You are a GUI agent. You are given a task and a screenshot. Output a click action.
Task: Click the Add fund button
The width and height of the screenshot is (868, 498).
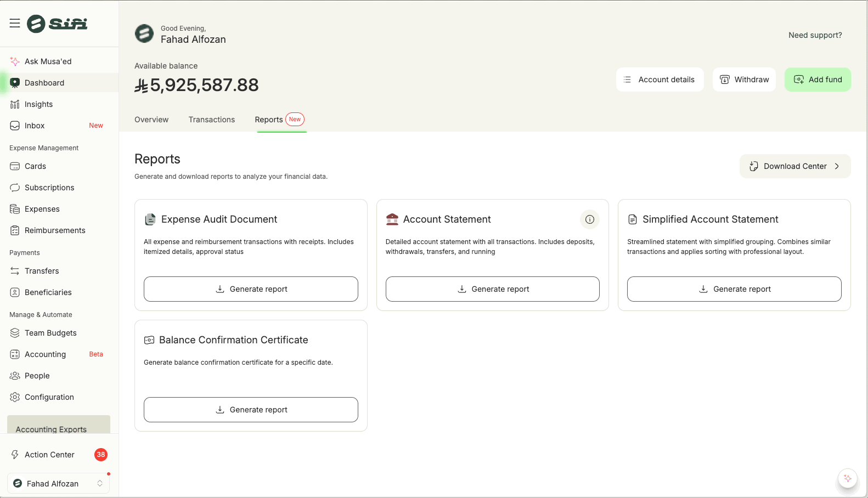(817, 80)
